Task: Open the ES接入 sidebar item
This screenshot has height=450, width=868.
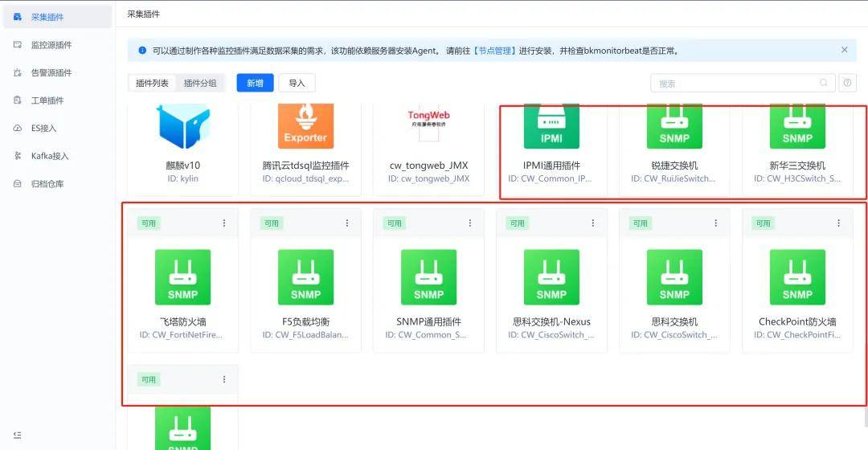Action: tap(57, 128)
